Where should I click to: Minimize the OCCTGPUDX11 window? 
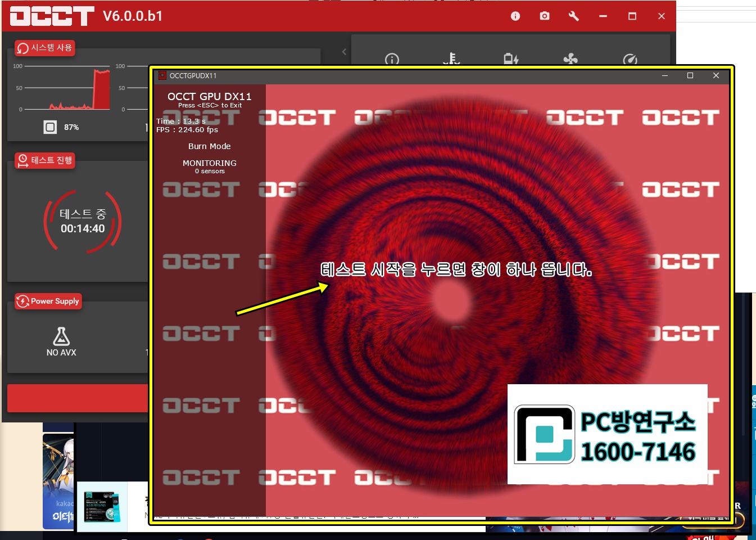coord(664,75)
